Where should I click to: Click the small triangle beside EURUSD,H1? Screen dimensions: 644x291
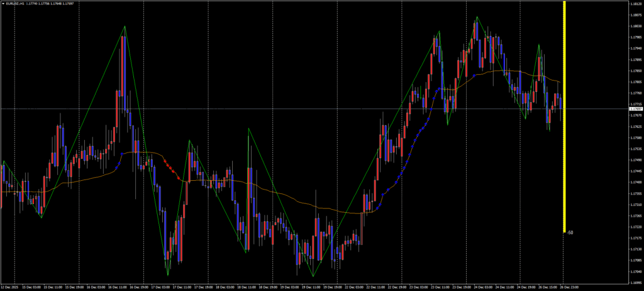(x=3, y=3)
